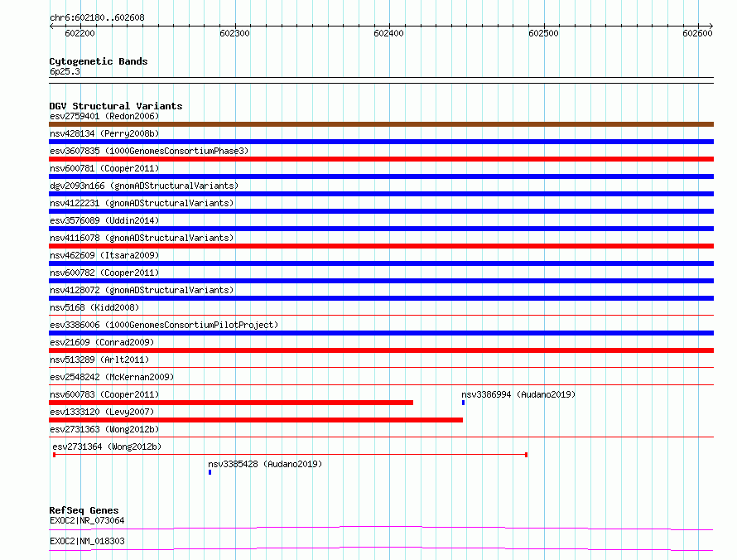Select dgv2093n166 (gnomADStructuralVariants) label
737x560 pixels.
pyautogui.click(x=144, y=186)
